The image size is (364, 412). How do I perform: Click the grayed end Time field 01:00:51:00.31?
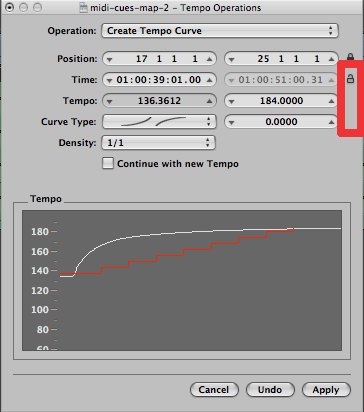[x=281, y=80]
